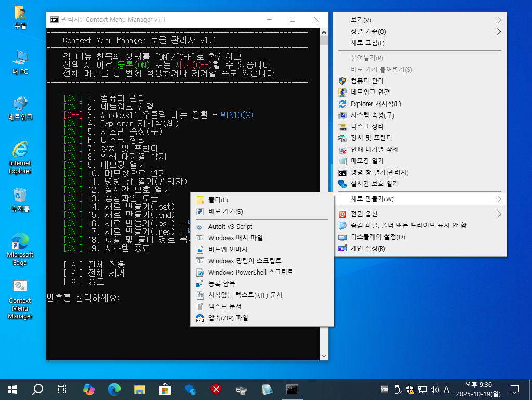This screenshot has width=532, height=400.
Task: Choose 새로 고침(E) in the context menu
Action: coord(420,43)
